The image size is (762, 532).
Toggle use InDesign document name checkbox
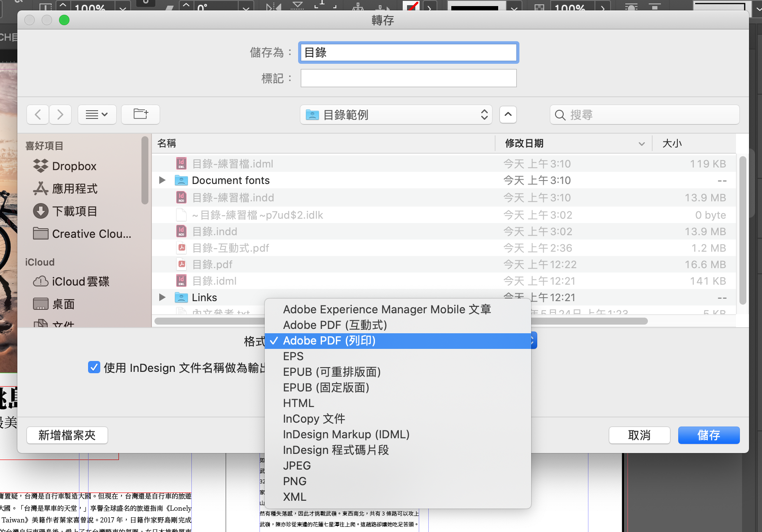click(x=94, y=368)
